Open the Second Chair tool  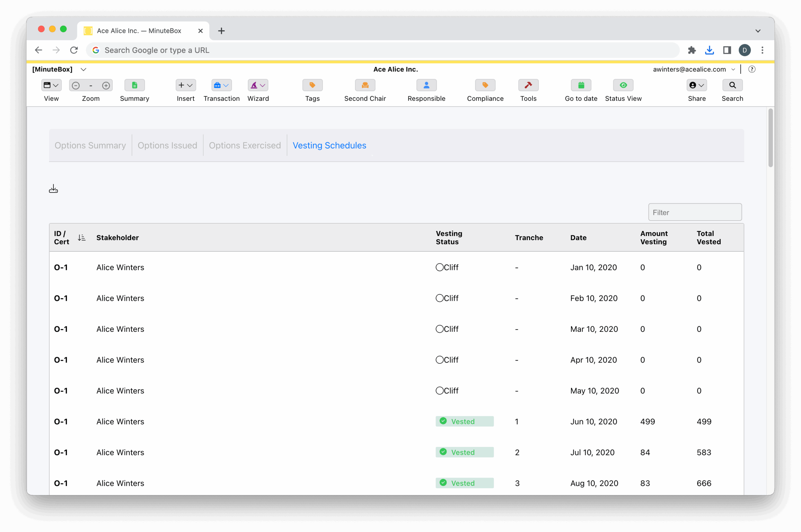click(x=365, y=85)
